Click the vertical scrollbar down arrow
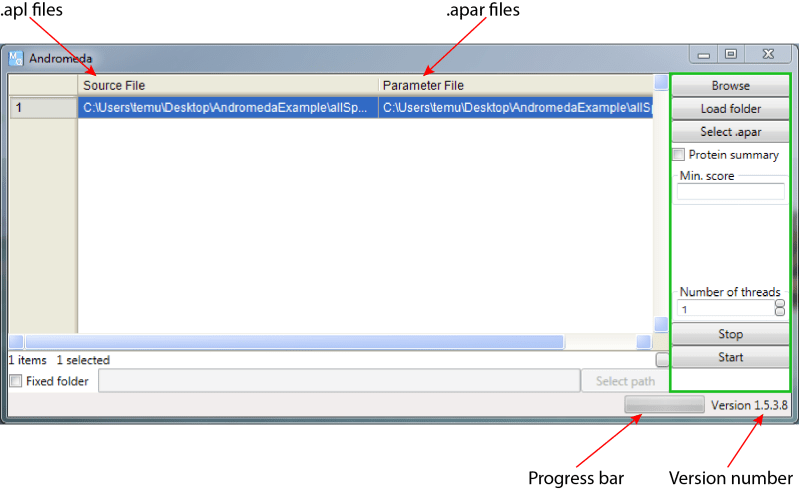The width and height of the screenshot is (799, 489). [x=661, y=324]
